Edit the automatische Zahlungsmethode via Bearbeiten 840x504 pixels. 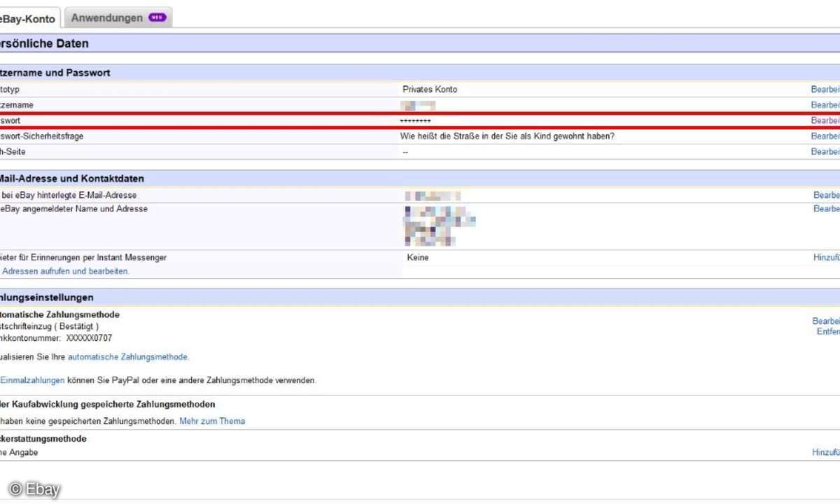click(826, 321)
